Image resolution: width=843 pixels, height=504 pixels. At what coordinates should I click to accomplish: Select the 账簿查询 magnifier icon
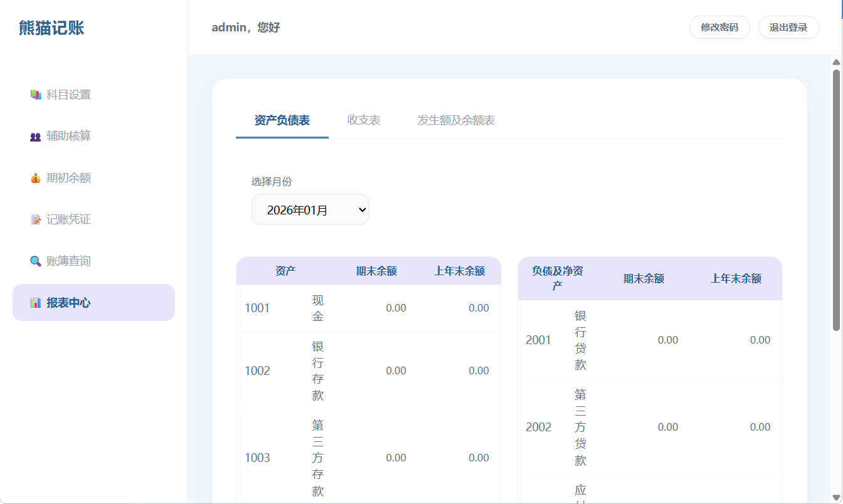(36, 261)
